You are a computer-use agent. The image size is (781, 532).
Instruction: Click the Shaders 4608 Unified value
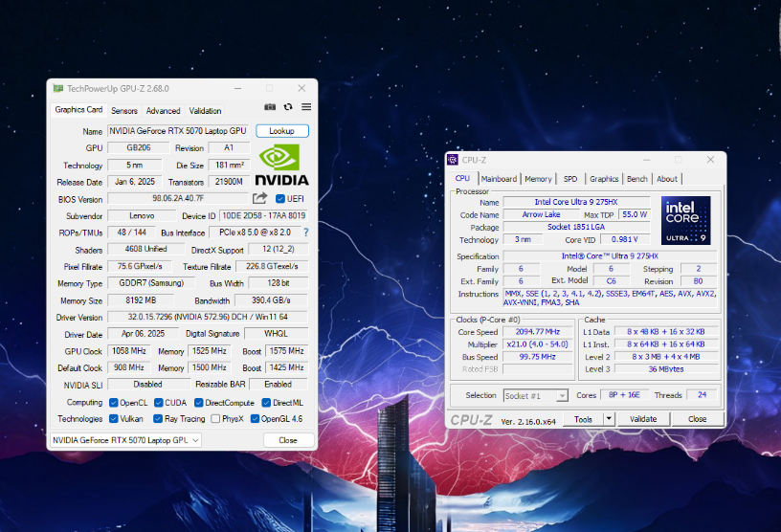[x=145, y=249]
